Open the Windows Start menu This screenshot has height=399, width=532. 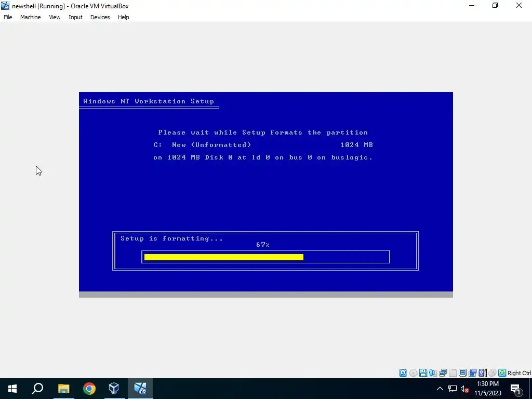12,389
